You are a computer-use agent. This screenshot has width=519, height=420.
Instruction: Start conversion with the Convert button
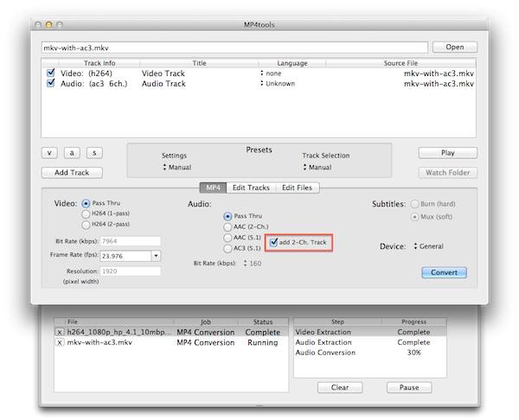click(x=444, y=272)
